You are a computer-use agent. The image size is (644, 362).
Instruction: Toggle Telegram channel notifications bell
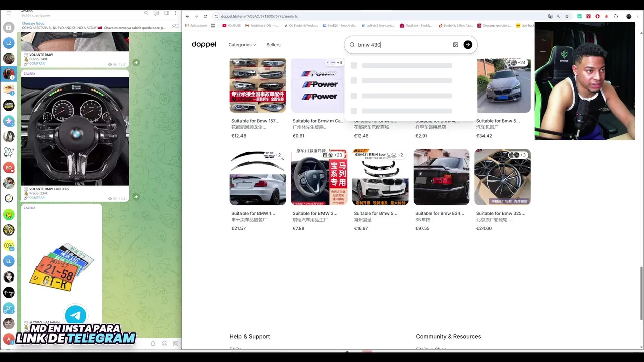point(153,344)
